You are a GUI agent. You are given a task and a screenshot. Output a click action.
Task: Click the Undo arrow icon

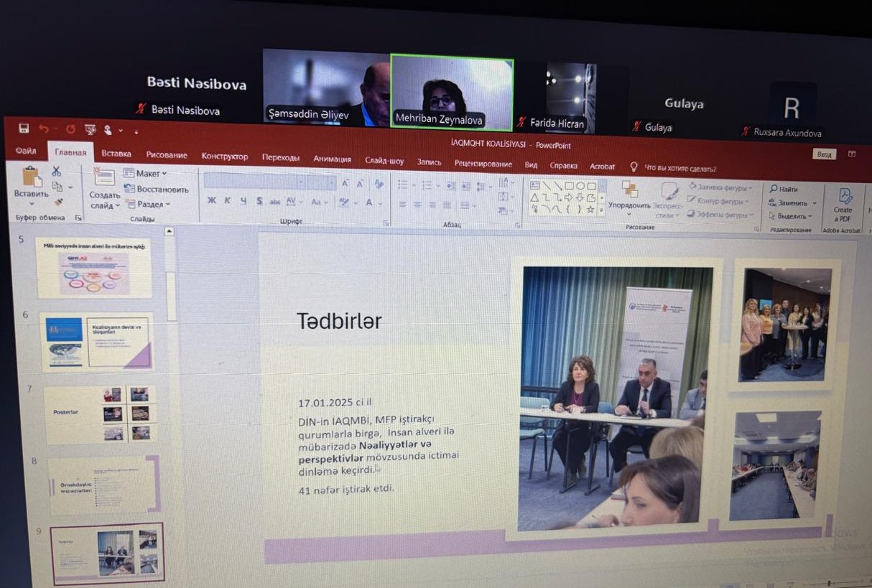[44, 129]
